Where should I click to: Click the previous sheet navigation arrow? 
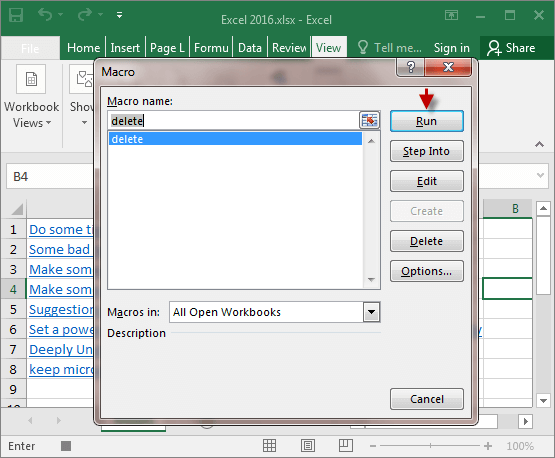point(30,420)
